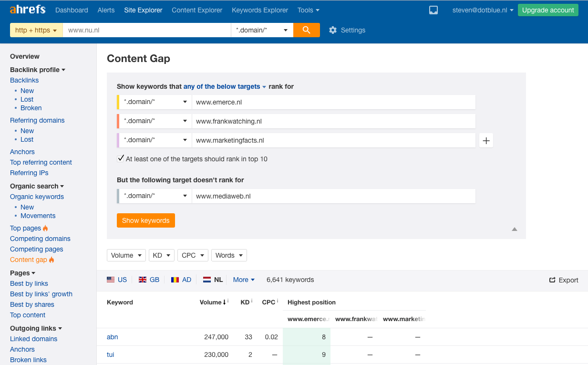588x365 pixels.
Task: Click Upgrade account button
Action: click(x=548, y=10)
